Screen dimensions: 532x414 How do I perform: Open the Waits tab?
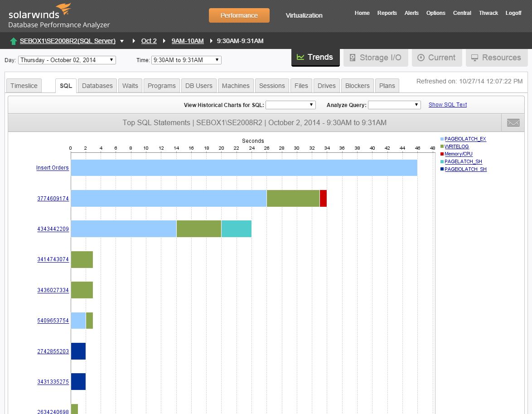click(131, 86)
